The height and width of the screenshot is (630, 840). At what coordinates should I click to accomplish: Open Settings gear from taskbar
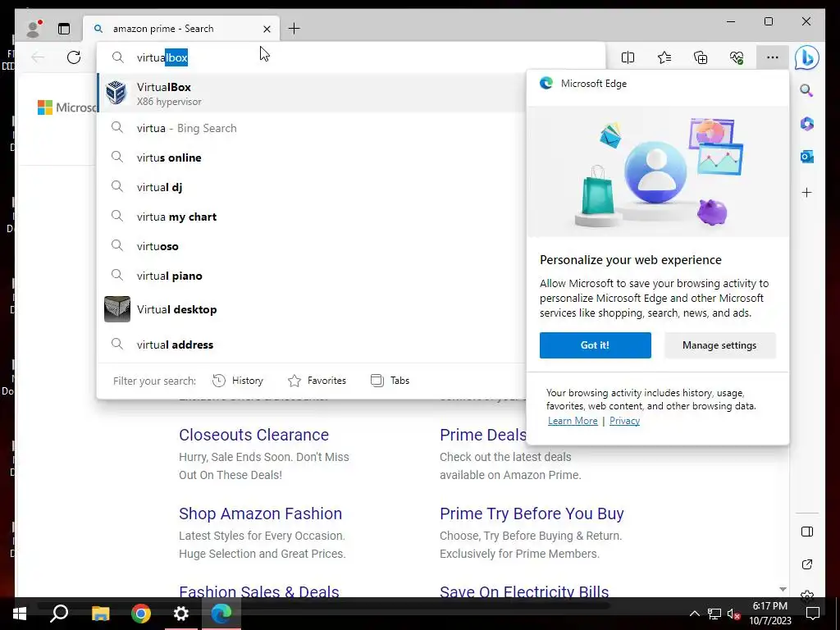(x=181, y=614)
